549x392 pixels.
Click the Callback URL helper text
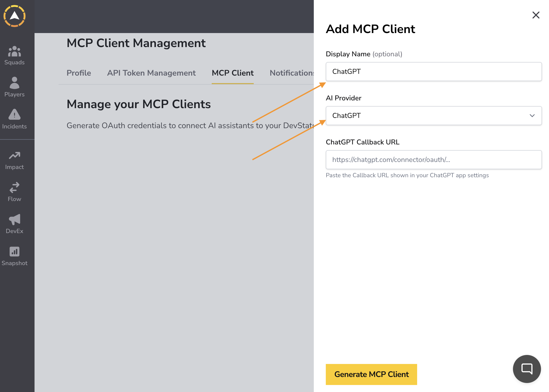[407, 175]
